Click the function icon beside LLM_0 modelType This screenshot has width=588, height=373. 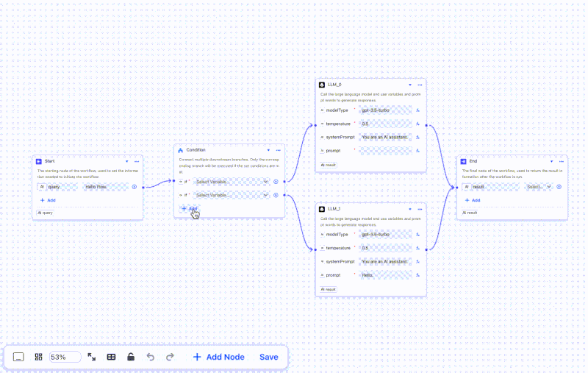tap(417, 110)
